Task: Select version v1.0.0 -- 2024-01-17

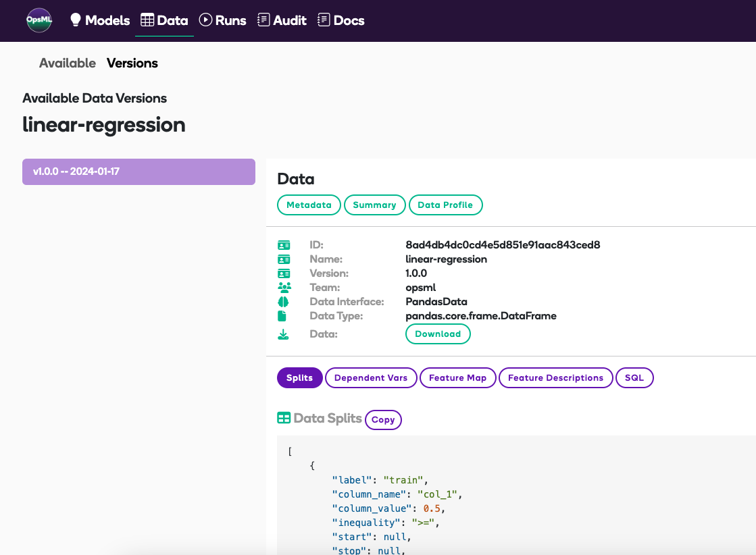Action: 139,171
